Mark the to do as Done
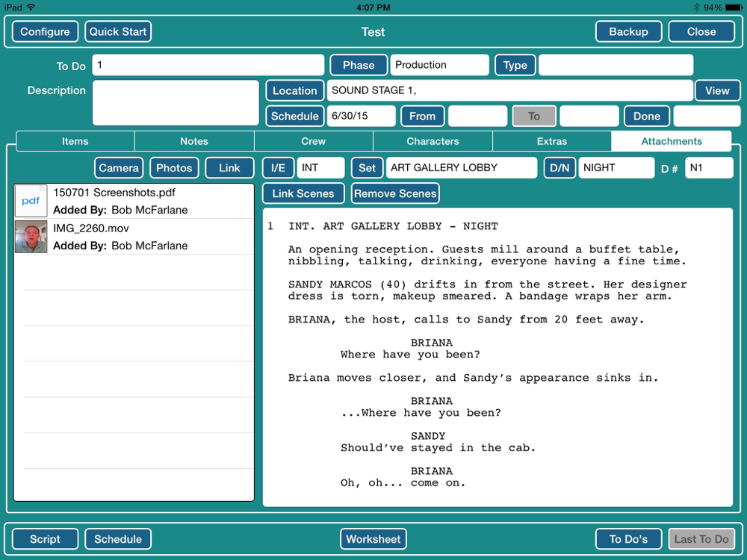Screen dimensions: 747x560 [x=646, y=116]
